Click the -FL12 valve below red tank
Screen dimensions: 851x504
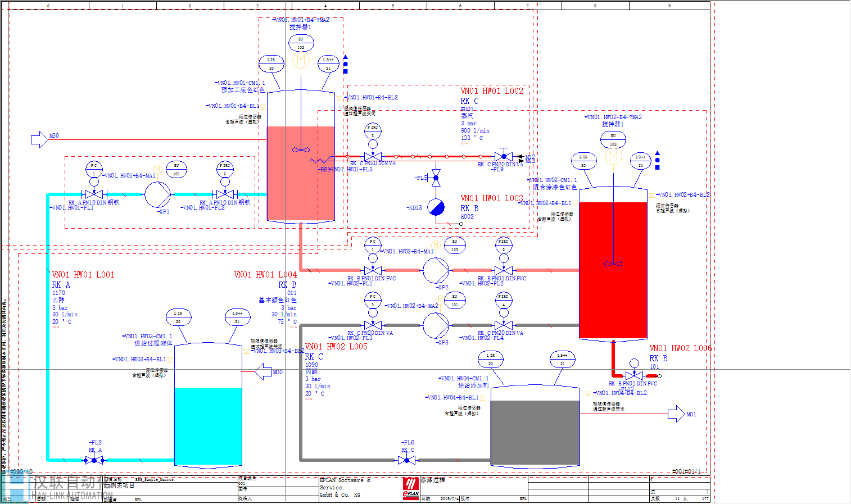click(634, 376)
